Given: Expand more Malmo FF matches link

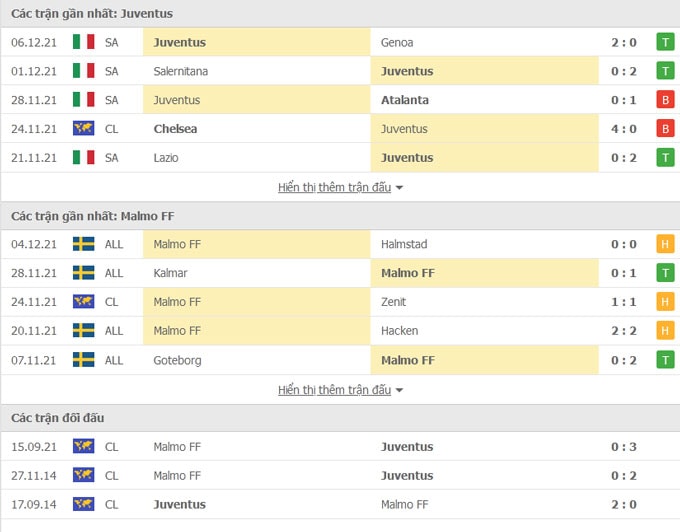Looking at the screenshot, I should coord(334,390).
